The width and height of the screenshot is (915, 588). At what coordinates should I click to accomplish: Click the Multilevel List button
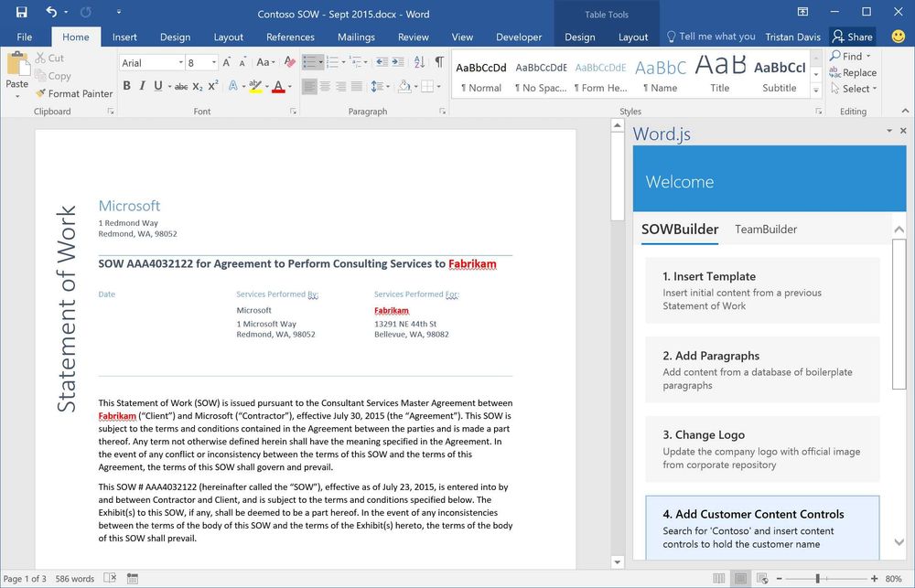point(355,62)
